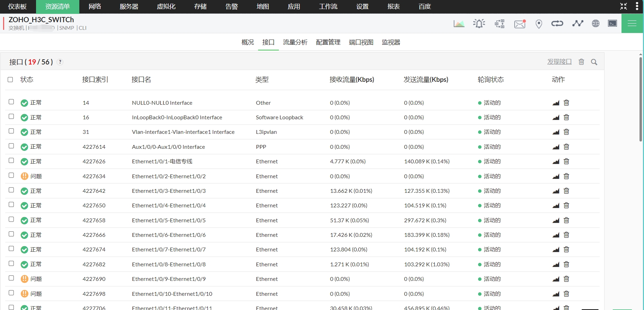Viewport: 644px width, 310px height.
Task: Select checkbox for Ethernet1/0/2 problem row
Action: tap(11, 175)
